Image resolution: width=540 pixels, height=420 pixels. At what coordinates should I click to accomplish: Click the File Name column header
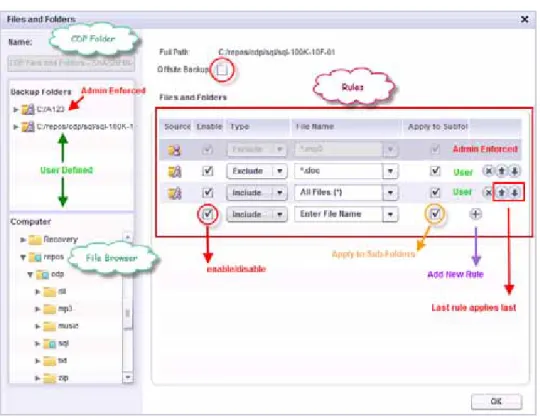pyautogui.click(x=346, y=127)
